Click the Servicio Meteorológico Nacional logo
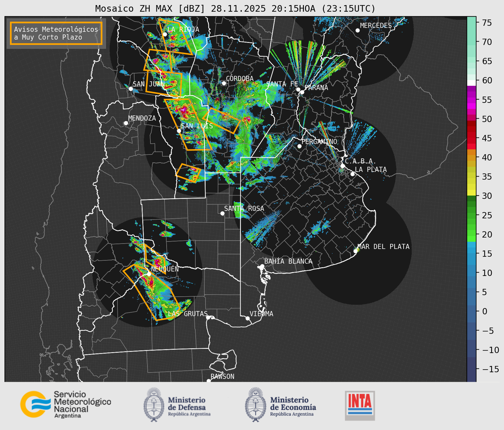The width and height of the screenshot is (504, 430). 65,404
